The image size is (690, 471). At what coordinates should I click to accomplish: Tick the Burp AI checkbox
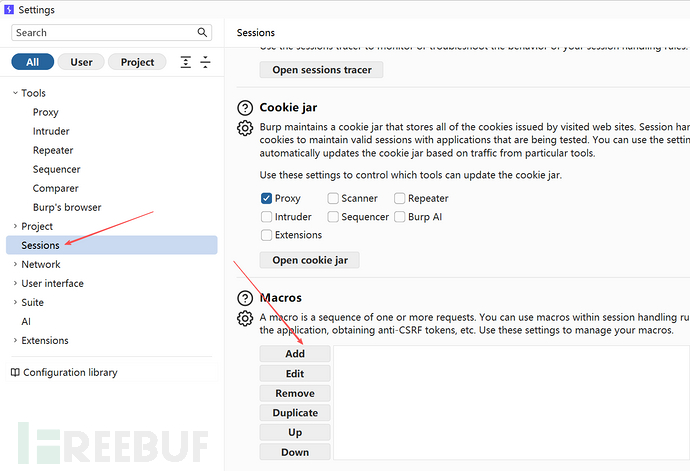[x=400, y=216]
